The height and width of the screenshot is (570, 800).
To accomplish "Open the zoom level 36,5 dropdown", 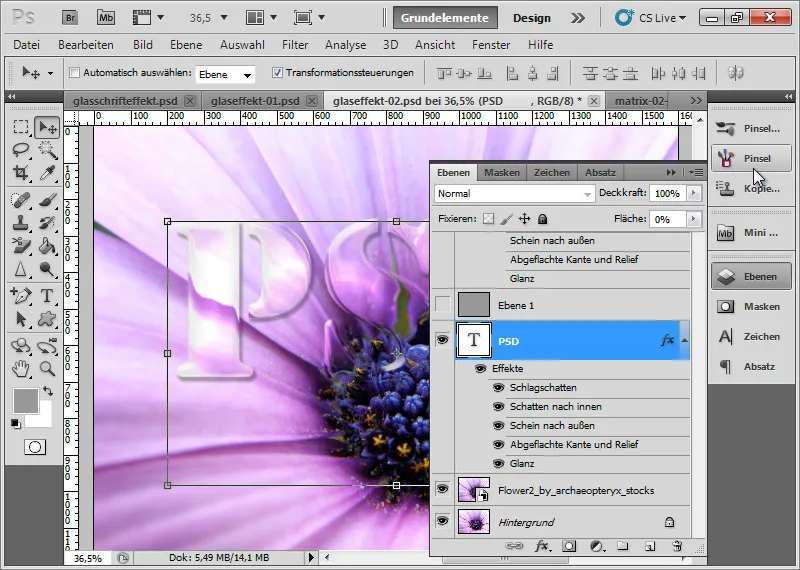I will pyautogui.click(x=223, y=18).
